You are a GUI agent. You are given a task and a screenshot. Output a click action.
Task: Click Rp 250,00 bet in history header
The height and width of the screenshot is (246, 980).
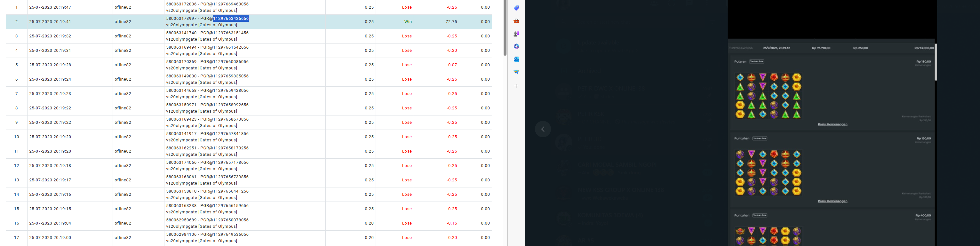tap(861, 48)
